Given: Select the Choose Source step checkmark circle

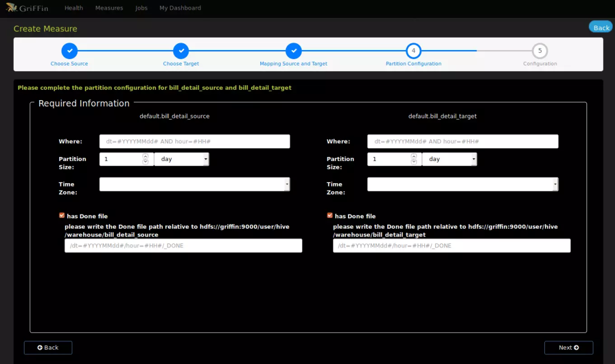Looking at the screenshot, I should (69, 51).
